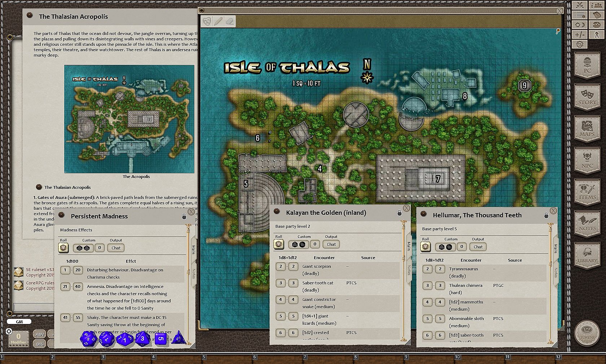Toggle the DIS disadvantage button
This screenshot has height=364, width=606.
(x=40, y=344)
